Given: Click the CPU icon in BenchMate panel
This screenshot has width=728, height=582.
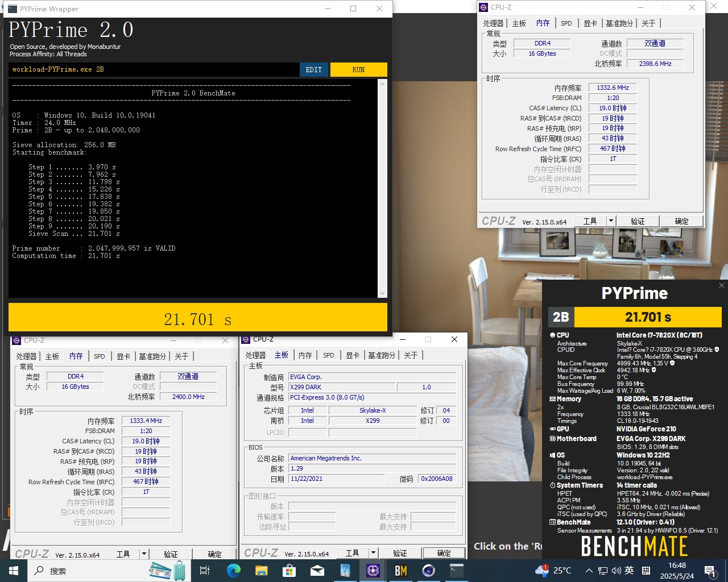Looking at the screenshot, I should tap(552, 335).
